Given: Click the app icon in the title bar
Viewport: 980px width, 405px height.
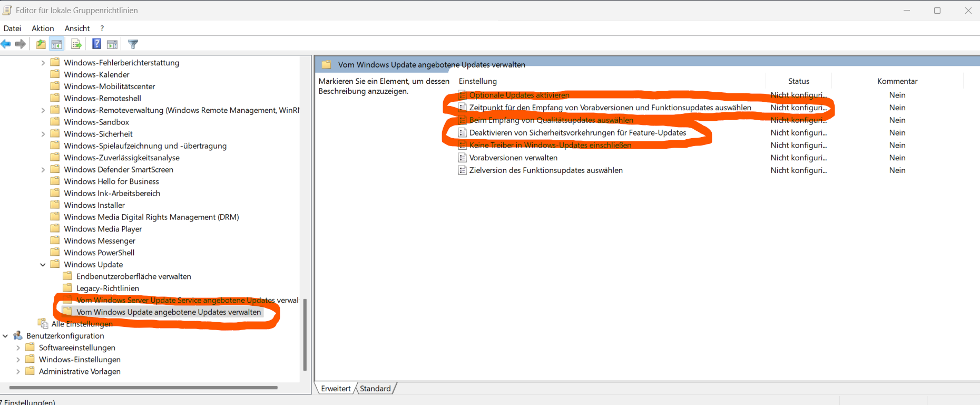Looking at the screenshot, I should pos(7,10).
